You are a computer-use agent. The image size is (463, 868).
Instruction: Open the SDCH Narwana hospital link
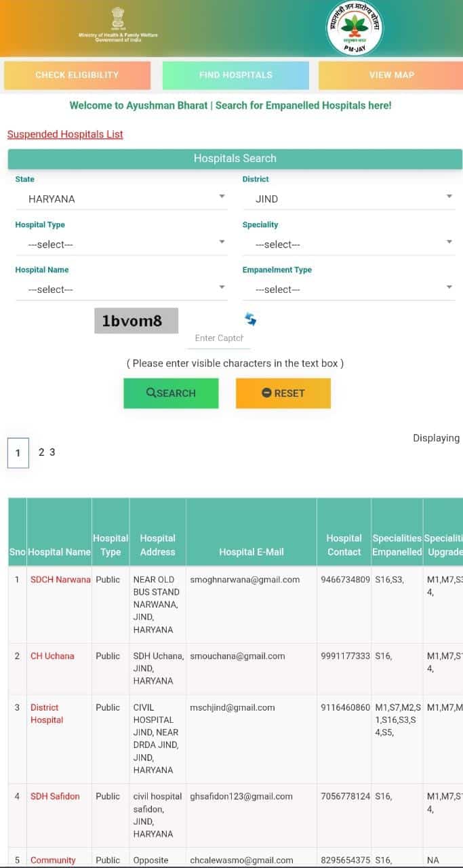pyautogui.click(x=60, y=580)
